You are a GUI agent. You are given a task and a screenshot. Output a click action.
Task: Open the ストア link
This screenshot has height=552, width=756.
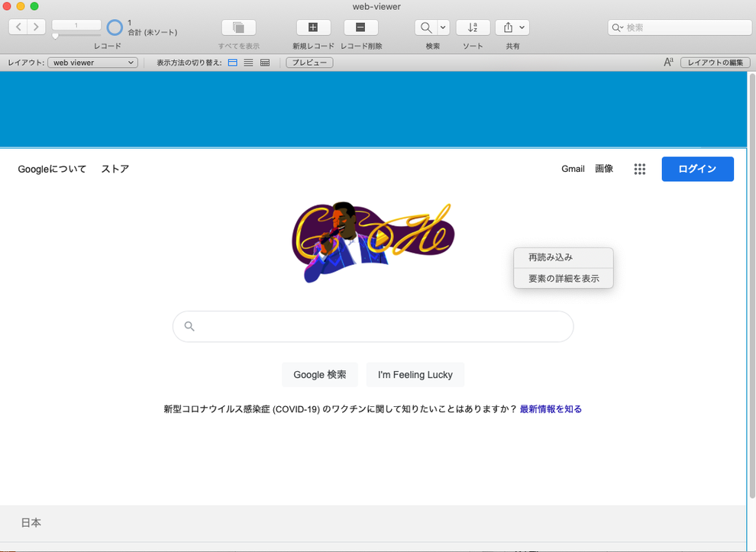115,169
